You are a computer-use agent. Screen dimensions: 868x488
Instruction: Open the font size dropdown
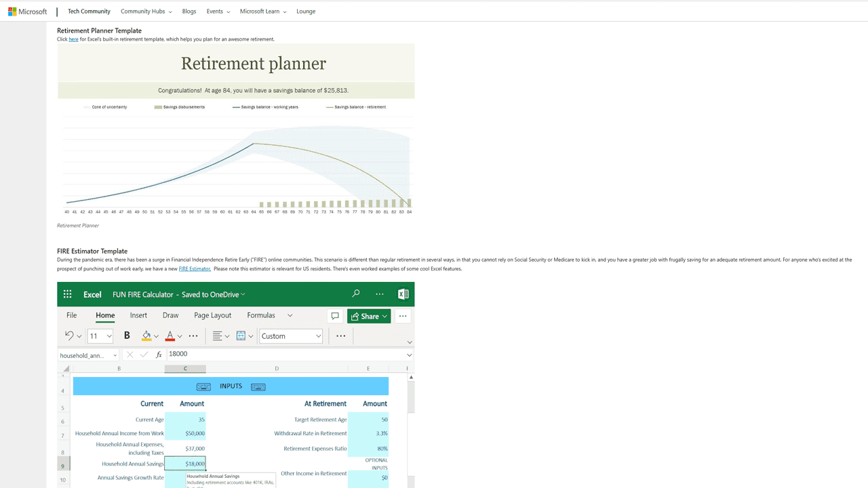point(100,335)
